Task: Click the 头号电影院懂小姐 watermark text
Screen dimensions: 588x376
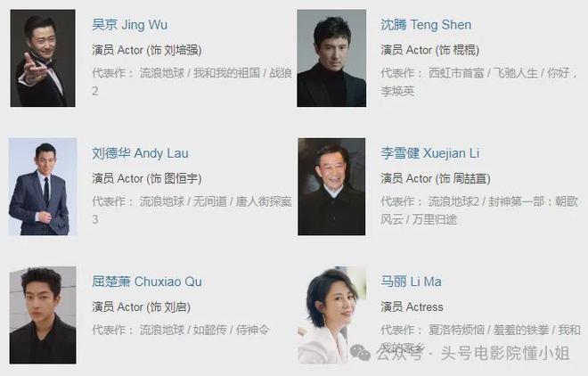Action: [x=505, y=353]
